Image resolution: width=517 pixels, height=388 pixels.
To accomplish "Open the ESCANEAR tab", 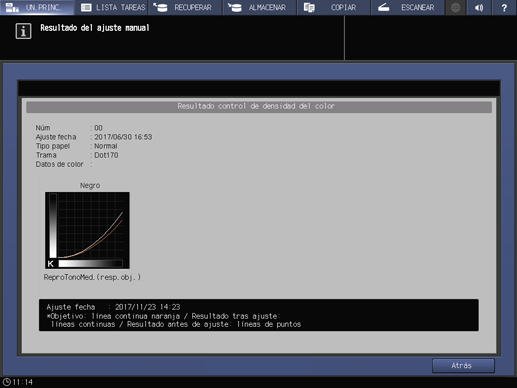I will click(408, 7).
